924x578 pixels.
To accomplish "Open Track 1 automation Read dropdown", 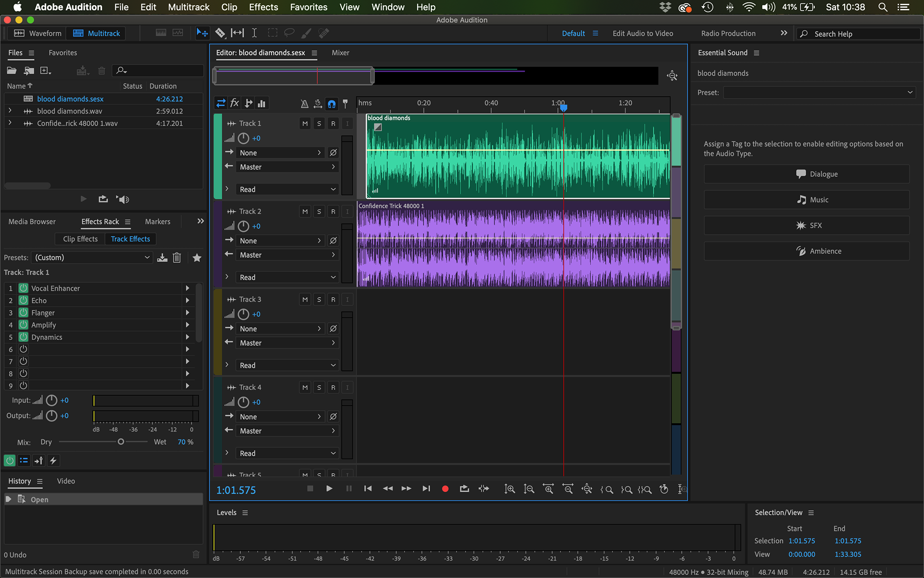I will (x=288, y=189).
